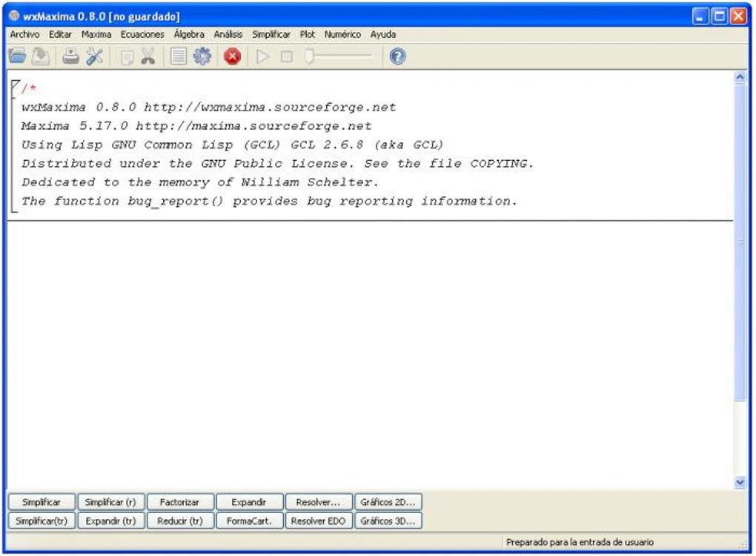Click the lined-page insert text icon
Viewport: 756px width, 556px height.
click(x=179, y=56)
